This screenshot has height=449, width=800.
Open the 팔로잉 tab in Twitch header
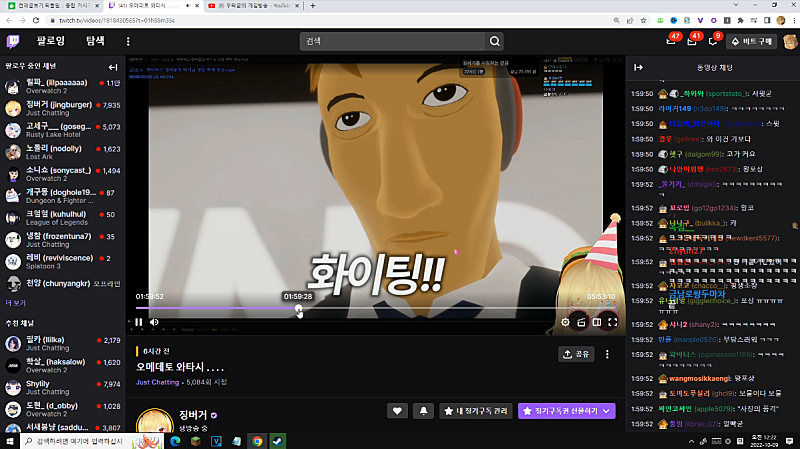(51, 41)
